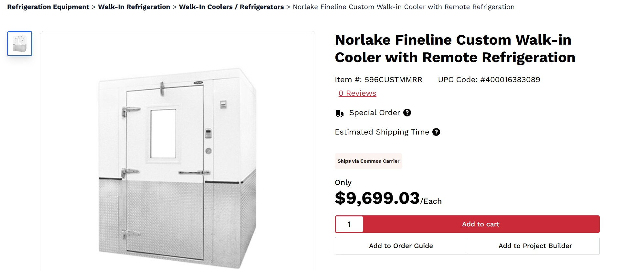Navigate to Walk-In Coolers / Refrigerators breadcrumb
The height and width of the screenshot is (271, 644).
pyautogui.click(x=231, y=7)
